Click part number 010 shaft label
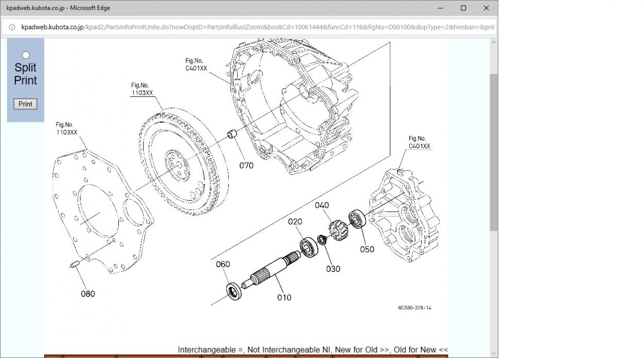The height and width of the screenshot is (358, 644). (284, 297)
